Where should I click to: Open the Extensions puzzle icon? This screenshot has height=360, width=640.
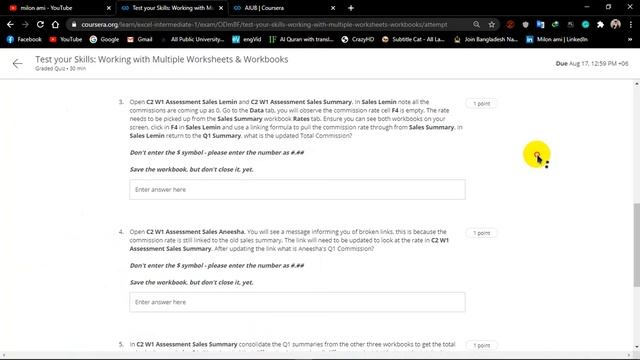point(600,24)
